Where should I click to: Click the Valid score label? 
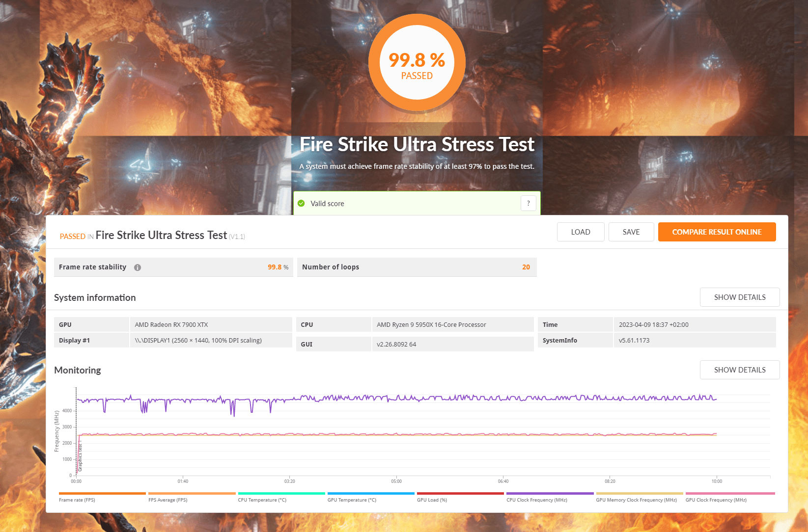click(x=327, y=204)
